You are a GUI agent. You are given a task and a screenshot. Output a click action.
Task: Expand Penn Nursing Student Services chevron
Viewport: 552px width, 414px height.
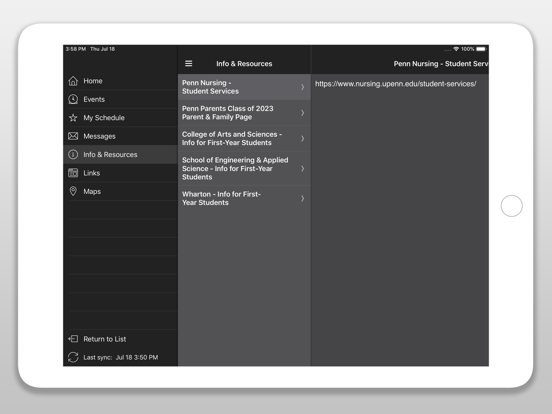(302, 87)
